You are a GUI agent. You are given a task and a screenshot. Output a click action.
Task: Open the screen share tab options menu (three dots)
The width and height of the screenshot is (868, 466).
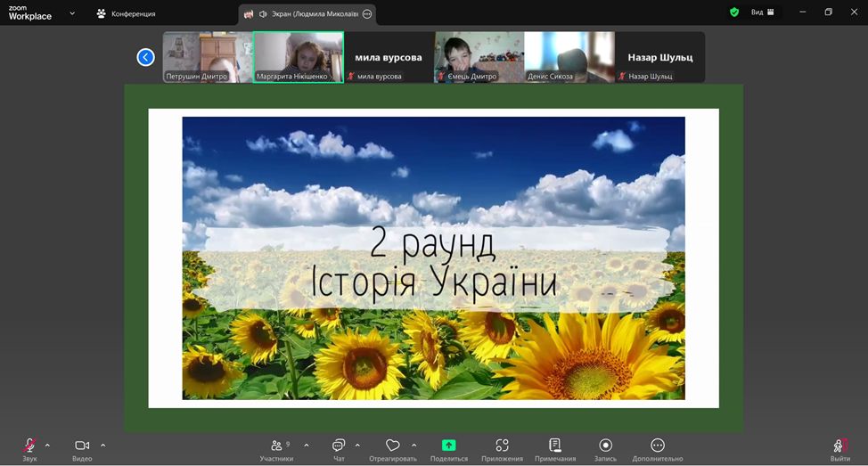pyautogui.click(x=367, y=14)
